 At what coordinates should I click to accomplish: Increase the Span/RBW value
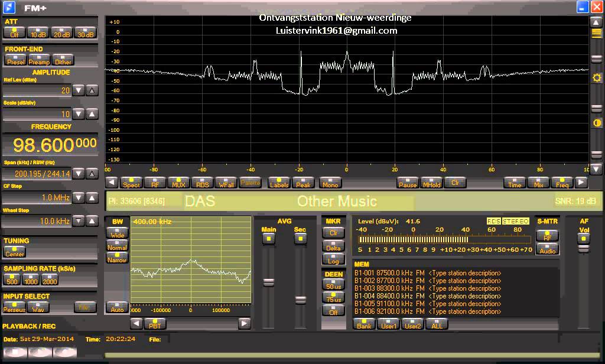pyautogui.click(x=92, y=174)
